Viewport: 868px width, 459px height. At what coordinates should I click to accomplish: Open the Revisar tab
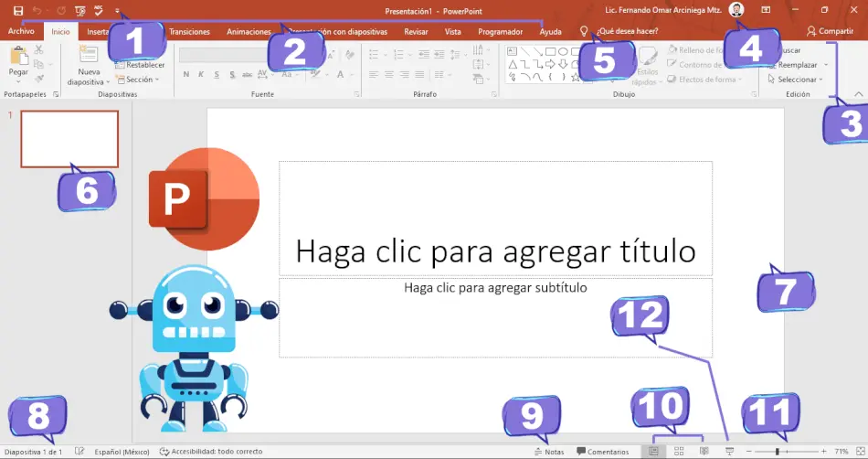coord(416,32)
